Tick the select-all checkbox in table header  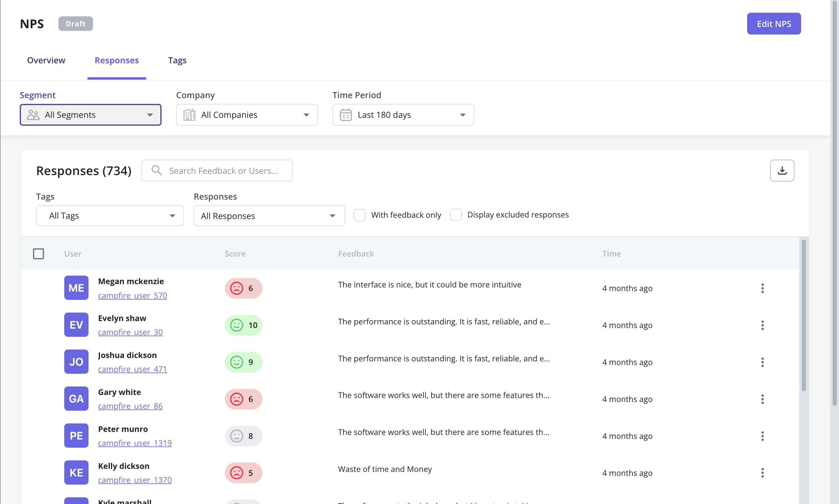[38, 254]
